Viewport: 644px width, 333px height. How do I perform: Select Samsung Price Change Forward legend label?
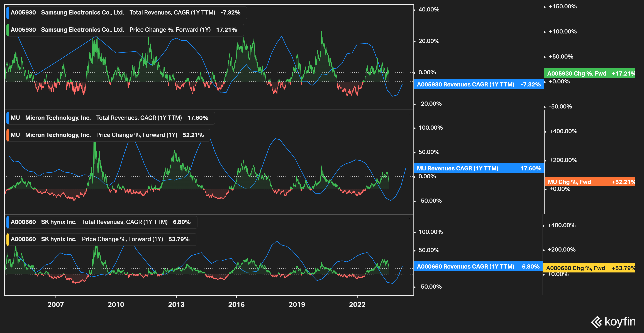point(125,30)
